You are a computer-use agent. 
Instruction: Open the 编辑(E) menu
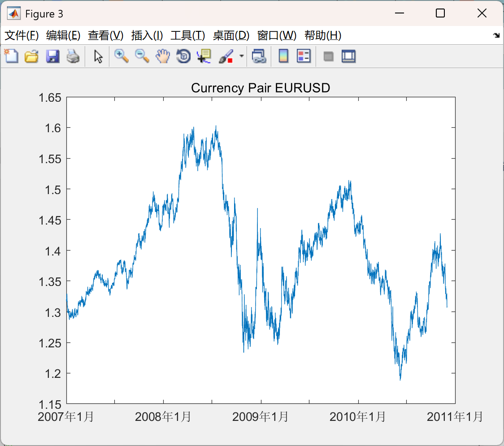[63, 35]
